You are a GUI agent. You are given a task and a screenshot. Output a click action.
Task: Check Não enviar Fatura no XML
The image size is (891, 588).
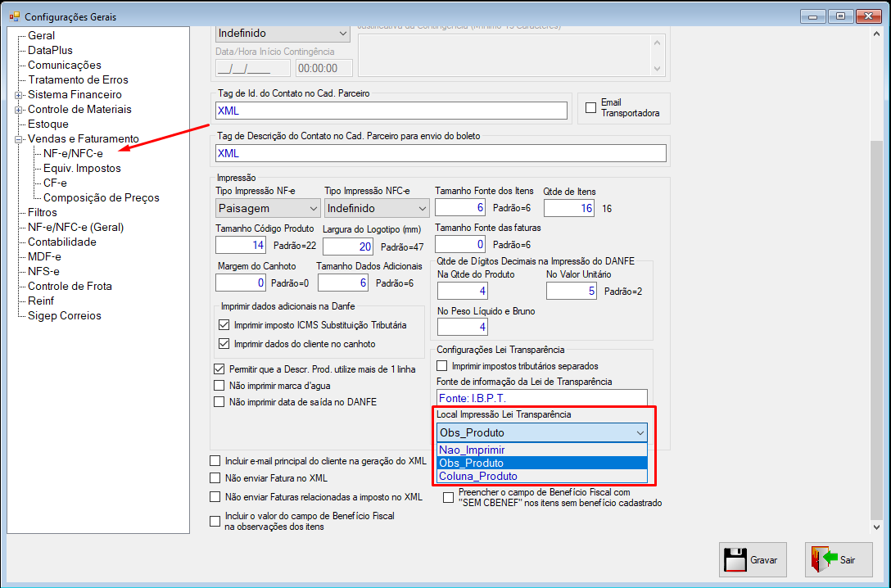click(x=215, y=477)
